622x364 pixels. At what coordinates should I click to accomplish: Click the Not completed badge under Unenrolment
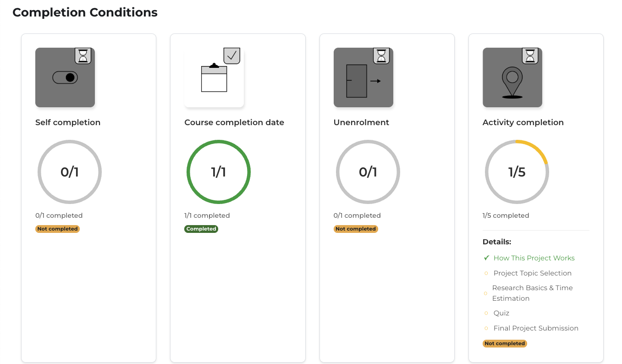pos(355,229)
